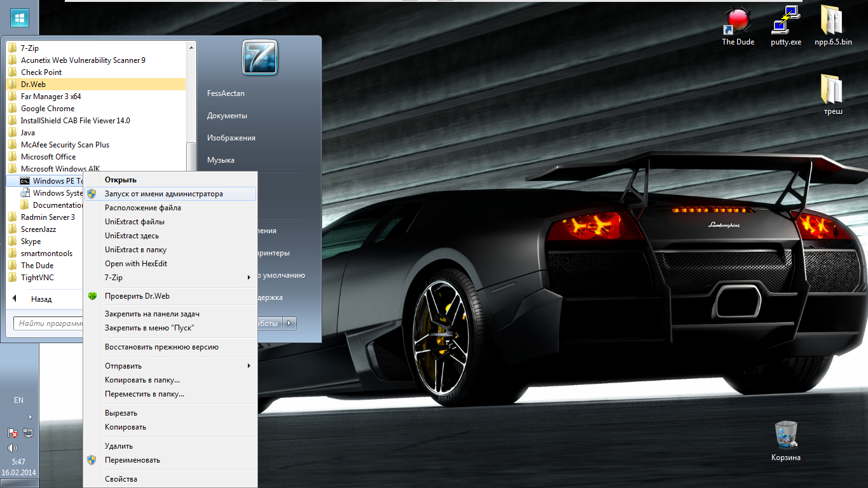Click the programs list scrollbar up arrow
The image size is (868, 488).
point(191,47)
